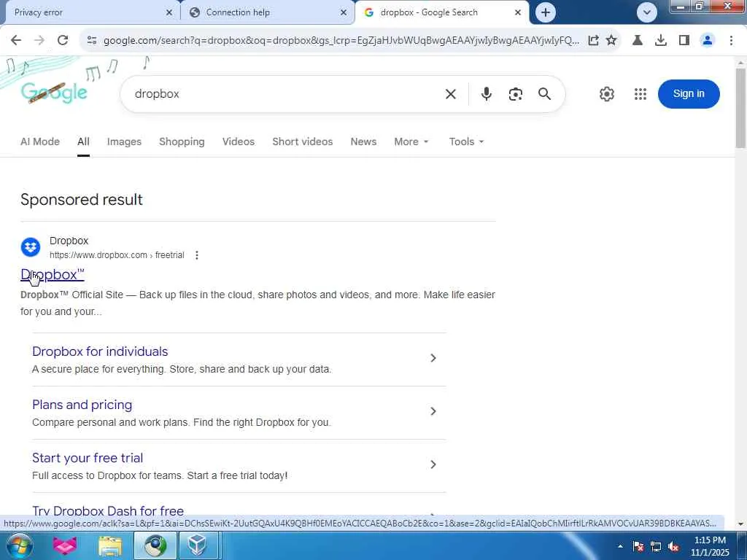747x560 pixels.
Task: Open the pink cat taskbar app
Action: (x=65, y=546)
